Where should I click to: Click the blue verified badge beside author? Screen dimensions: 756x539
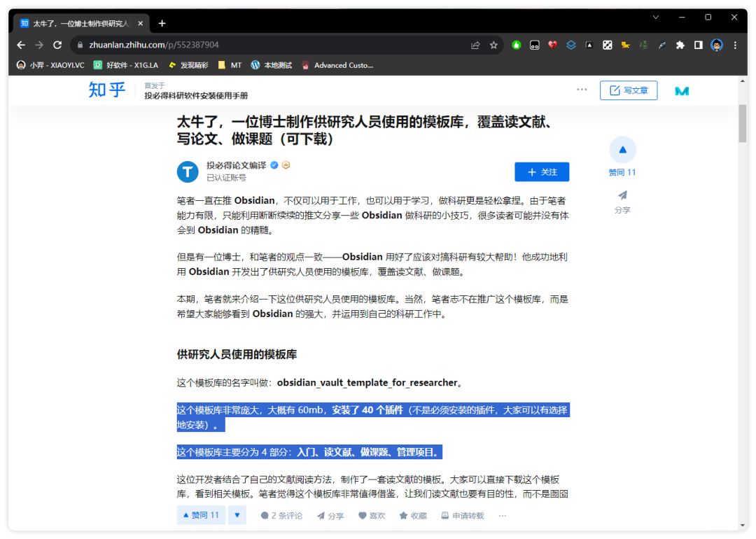[x=274, y=165]
